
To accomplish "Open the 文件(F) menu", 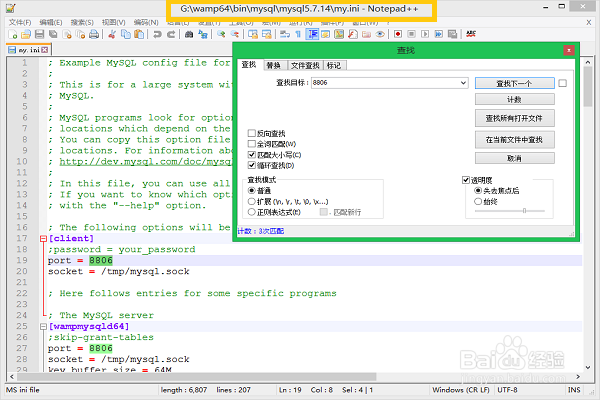I will 20,22.
